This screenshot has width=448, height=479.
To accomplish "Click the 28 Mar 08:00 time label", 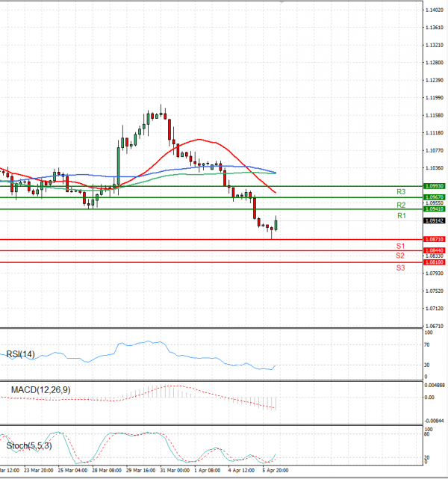I will [106, 472].
